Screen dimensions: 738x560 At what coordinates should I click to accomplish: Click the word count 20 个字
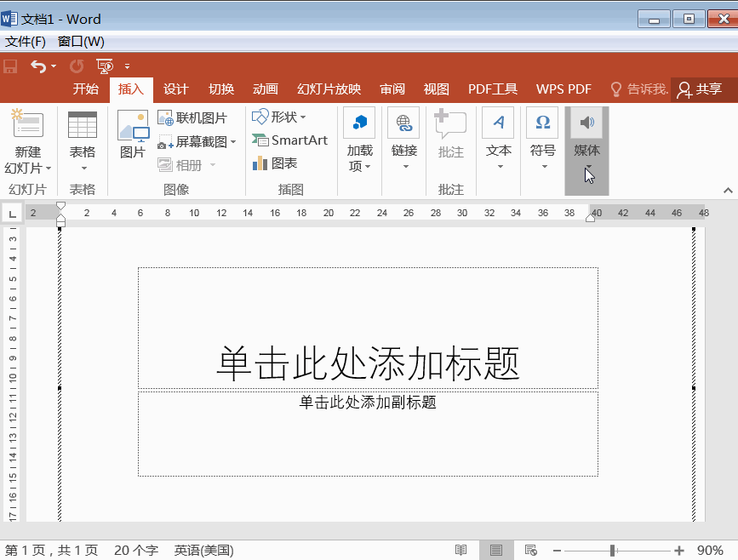coord(136,550)
